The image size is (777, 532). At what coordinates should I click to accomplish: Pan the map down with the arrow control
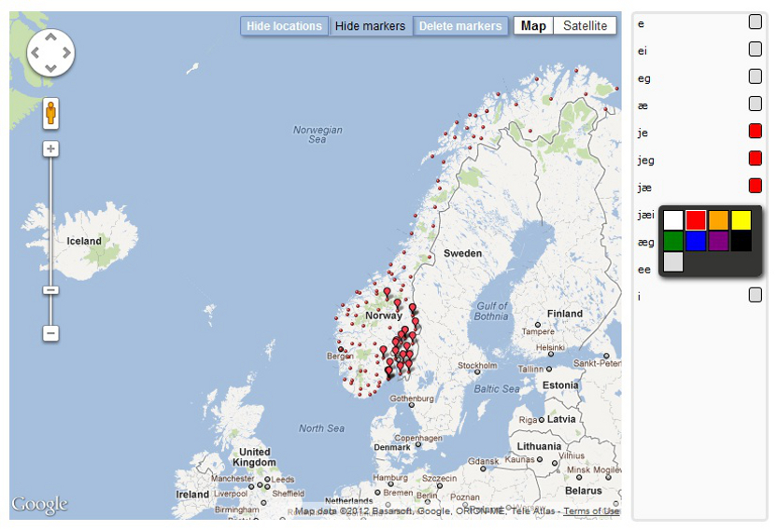tap(51, 67)
